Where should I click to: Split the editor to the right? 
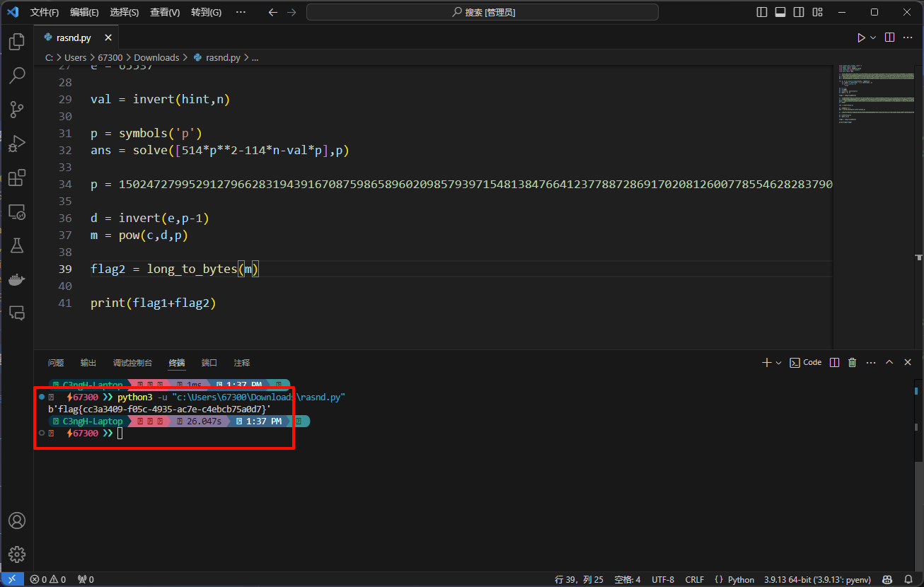pyautogui.click(x=890, y=37)
